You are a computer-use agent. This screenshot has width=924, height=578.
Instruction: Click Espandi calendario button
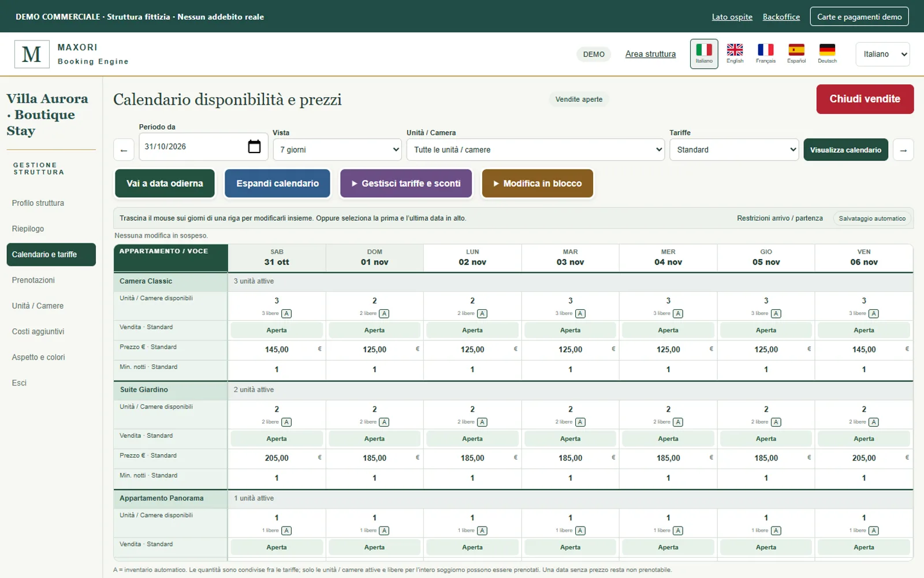pyautogui.click(x=277, y=183)
